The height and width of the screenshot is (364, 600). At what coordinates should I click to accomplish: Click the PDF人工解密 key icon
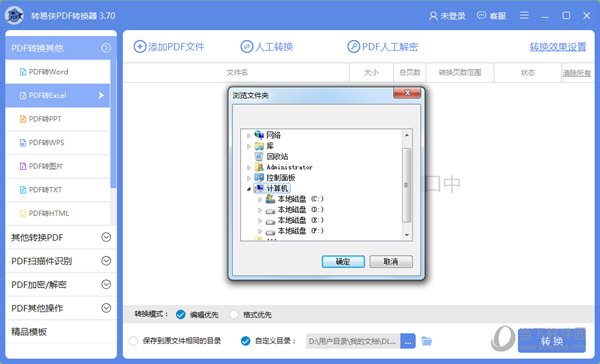tap(353, 47)
